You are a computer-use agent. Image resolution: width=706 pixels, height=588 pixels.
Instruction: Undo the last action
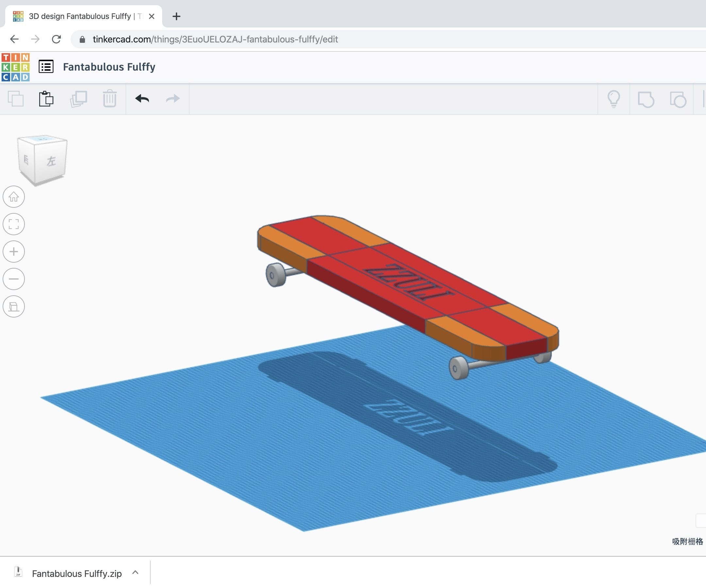pyautogui.click(x=142, y=99)
